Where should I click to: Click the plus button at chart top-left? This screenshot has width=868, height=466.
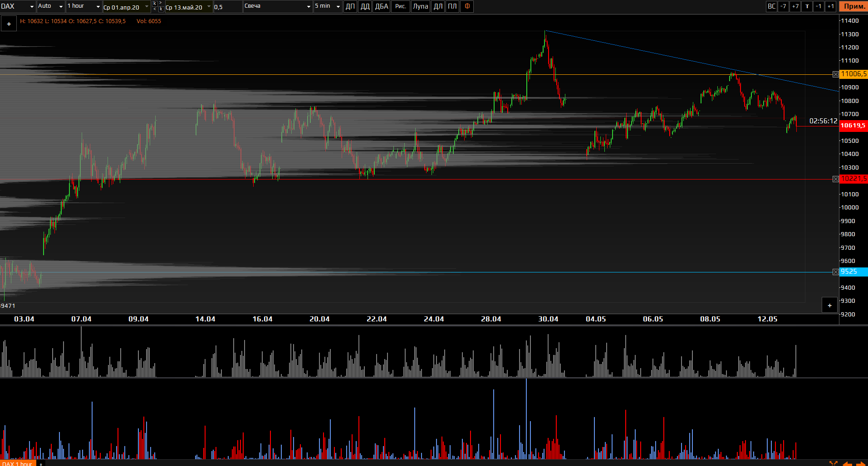click(9, 24)
